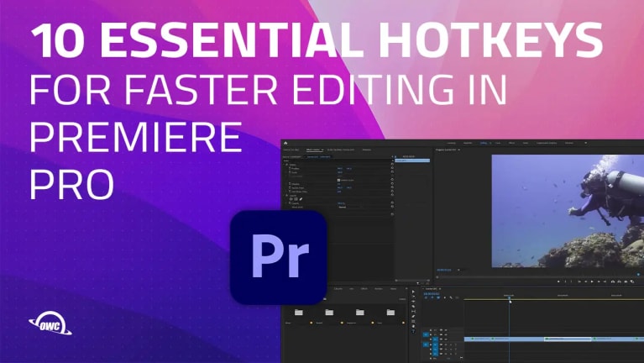This screenshot has height=363, width=644.
Task: Switch to the Color workspace
Action: 498,143
